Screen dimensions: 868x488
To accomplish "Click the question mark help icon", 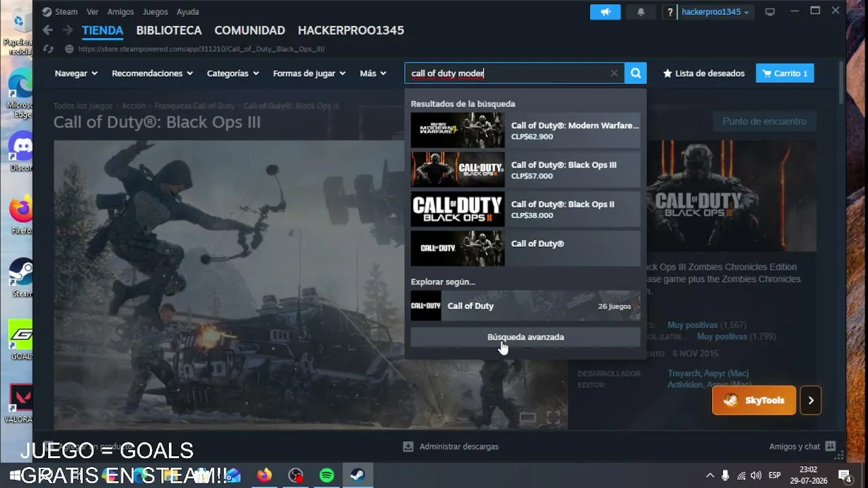I will pos(670,12).
